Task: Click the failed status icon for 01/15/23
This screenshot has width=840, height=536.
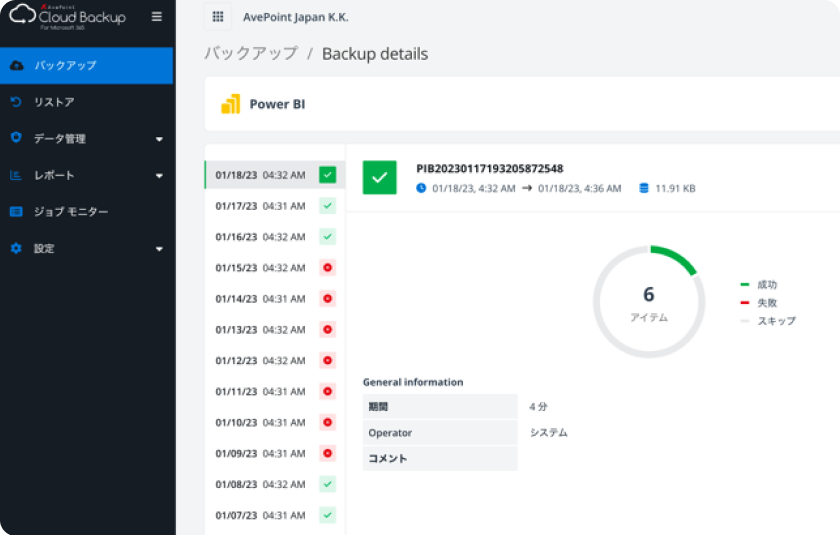Action: [x=327, y=267]
